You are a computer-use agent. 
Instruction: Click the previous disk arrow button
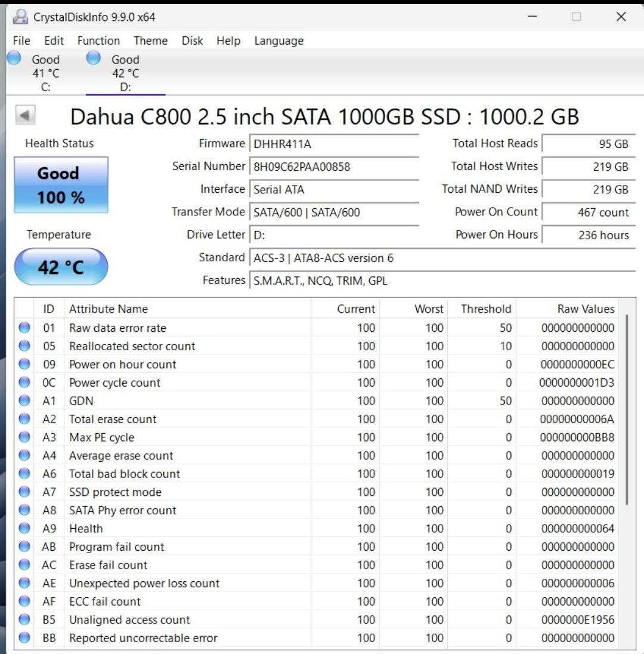[25, 115]
